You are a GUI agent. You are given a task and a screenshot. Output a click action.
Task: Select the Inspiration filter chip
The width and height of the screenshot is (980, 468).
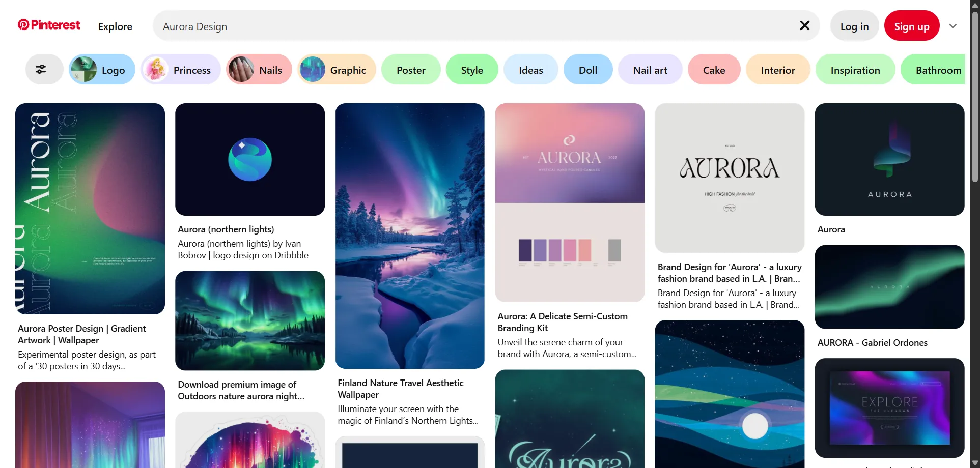pos(855,69)
